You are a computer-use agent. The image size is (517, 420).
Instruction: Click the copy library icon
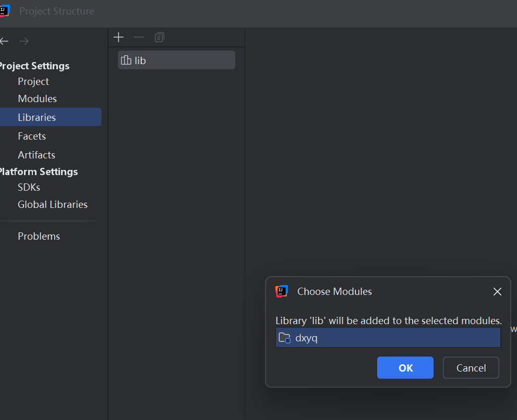[x=160, y=37]
